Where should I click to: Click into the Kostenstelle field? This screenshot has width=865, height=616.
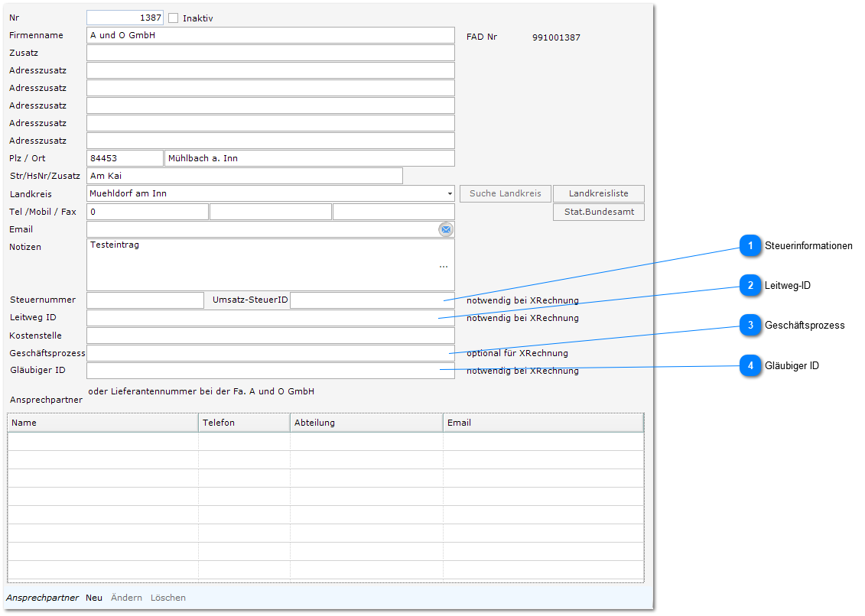[270, 335]
